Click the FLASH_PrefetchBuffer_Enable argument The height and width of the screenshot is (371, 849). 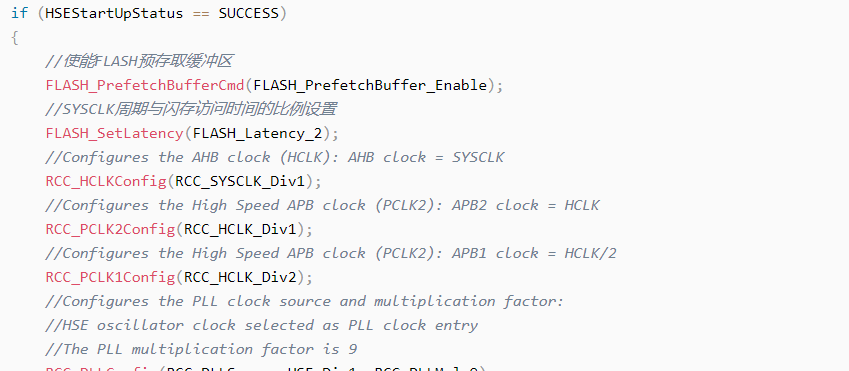[x=370, y=85]
